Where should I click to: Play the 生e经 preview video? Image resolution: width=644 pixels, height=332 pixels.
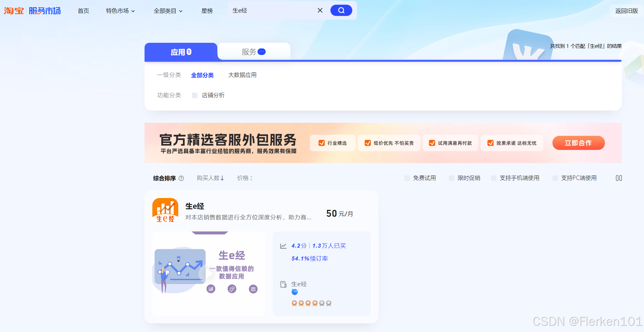coord(209,274)
